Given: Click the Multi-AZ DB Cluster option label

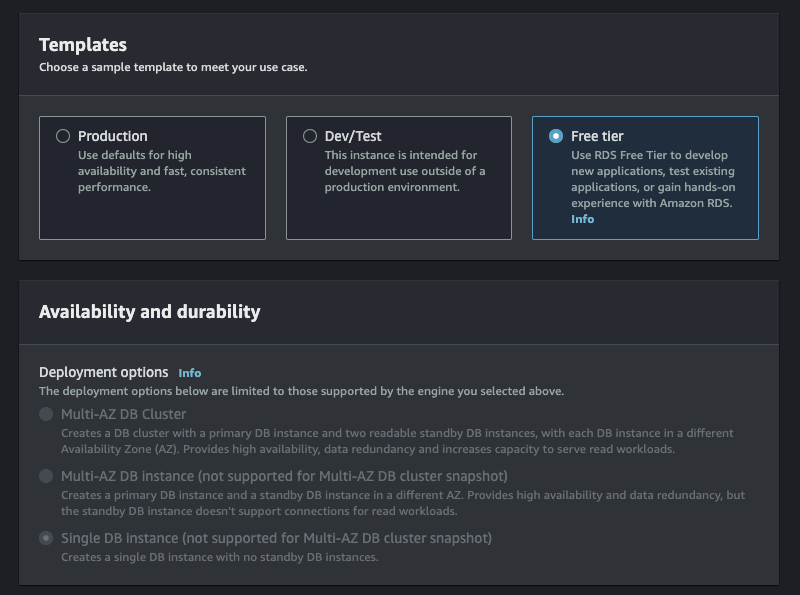Looking at the screenshot, I should [123, 414].
